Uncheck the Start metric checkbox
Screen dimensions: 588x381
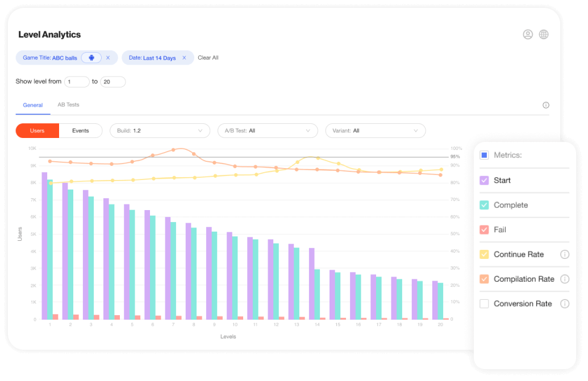point(484,181)
